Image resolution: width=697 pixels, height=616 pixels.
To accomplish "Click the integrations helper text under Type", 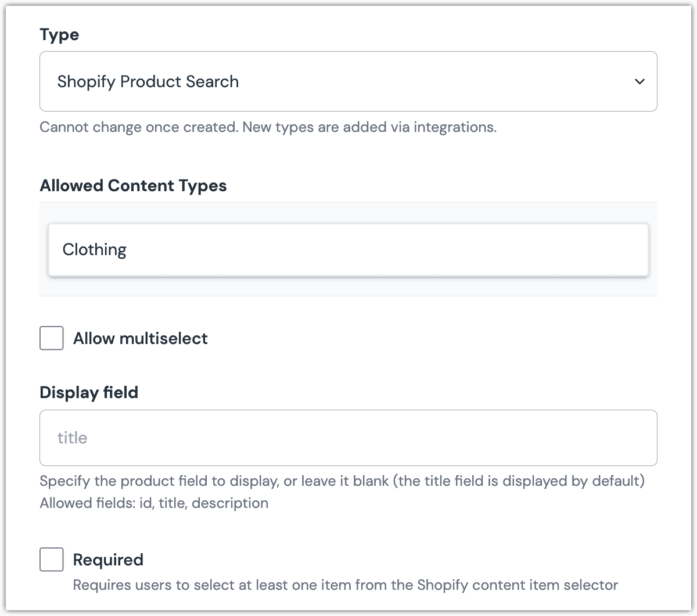I will click(x=268, y=127).
